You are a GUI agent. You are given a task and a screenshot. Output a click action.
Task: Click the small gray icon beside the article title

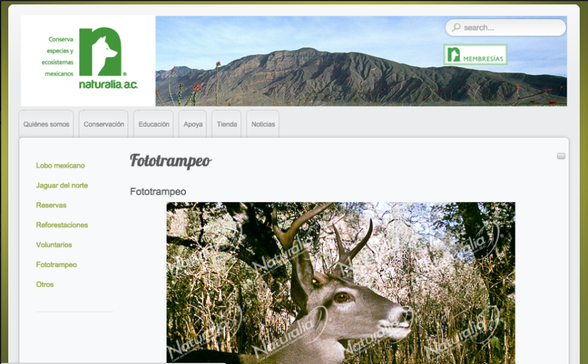click(x=561, y=156)
